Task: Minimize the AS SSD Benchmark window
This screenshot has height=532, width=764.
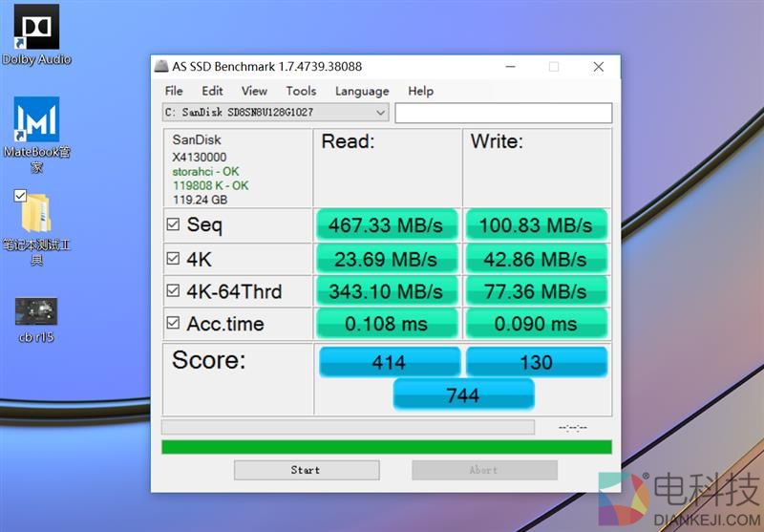Action: (x=508, y=67)
